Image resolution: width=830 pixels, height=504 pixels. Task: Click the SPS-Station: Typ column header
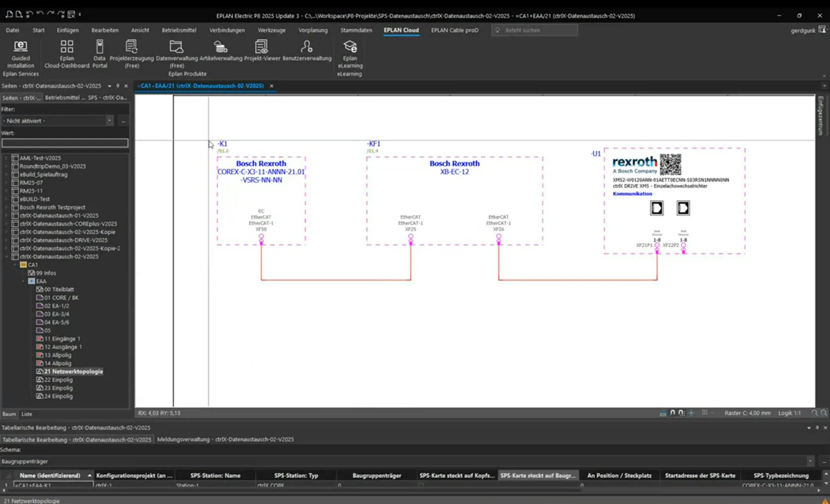296,475
